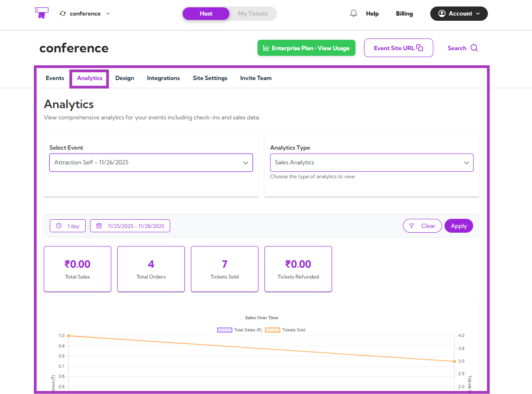Image resolution: width=532 pixels, height=394 pixels.
Task: Open the Account dropdown menu
Action: [459, 13]
